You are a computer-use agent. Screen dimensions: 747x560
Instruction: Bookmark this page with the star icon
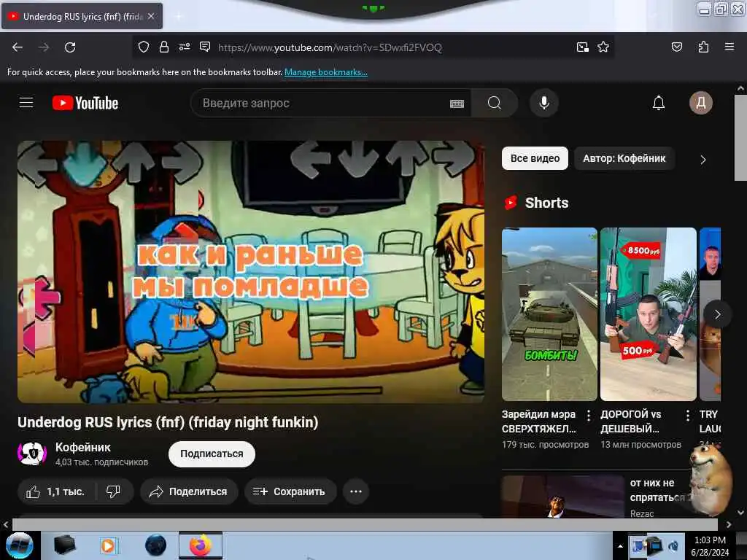pos(603,47)
